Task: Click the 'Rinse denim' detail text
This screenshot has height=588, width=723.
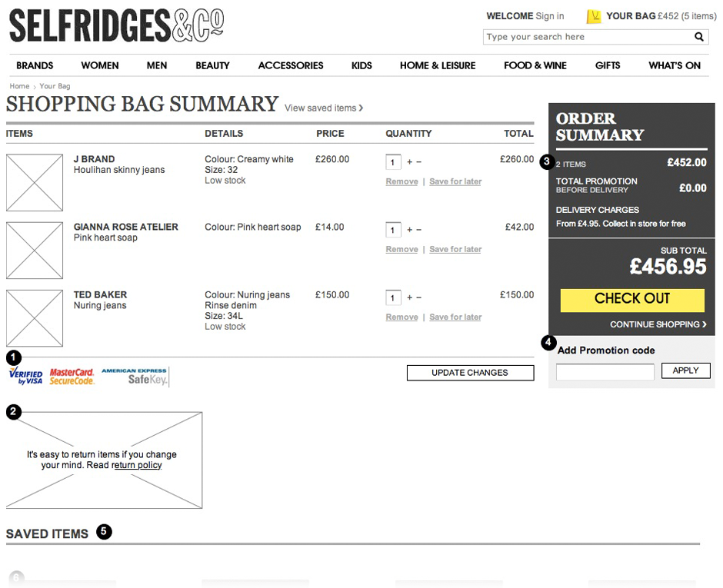Action: pos(231,305)
